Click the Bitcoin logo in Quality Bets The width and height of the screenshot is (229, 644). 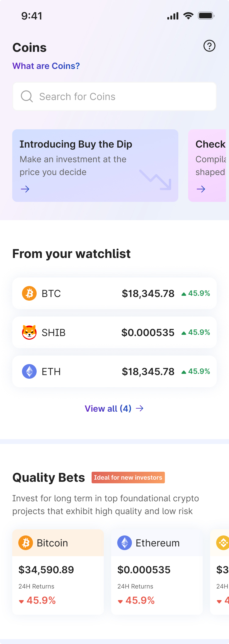(x=26, y=543)
